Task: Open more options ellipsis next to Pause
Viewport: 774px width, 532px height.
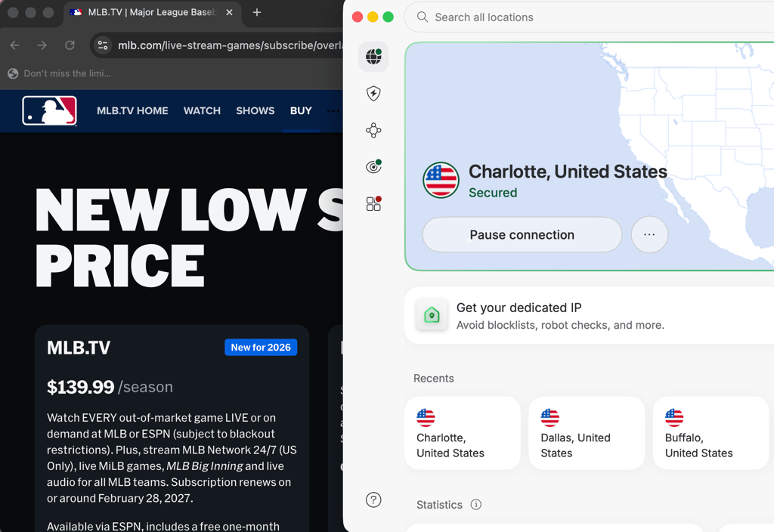Action: pyautogui.click(x=649, y=234)
